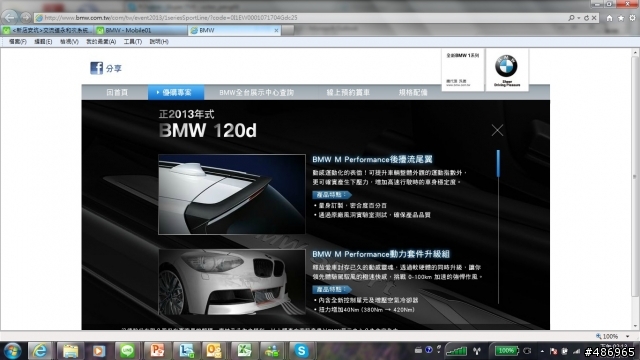Open the 規格配備 navigation link
The width and height of the screenshot is (640, 360).
tap(413, 93)
